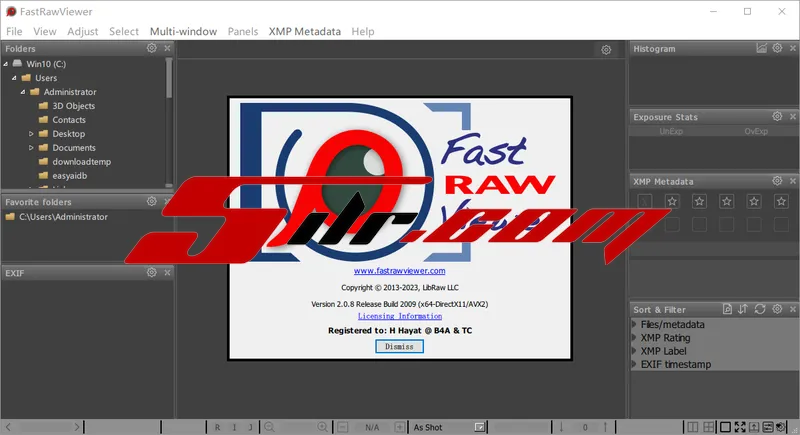Image resolution: width=800 pixels, height=435 pixels.
Task: Close the Favorite folders panel
Action: 167,201
